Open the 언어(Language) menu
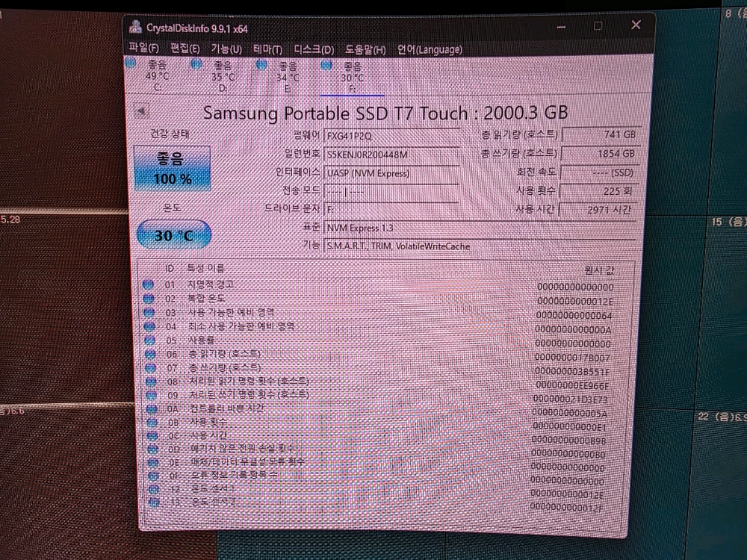The image size is (747, 560). tap(430, 49)
